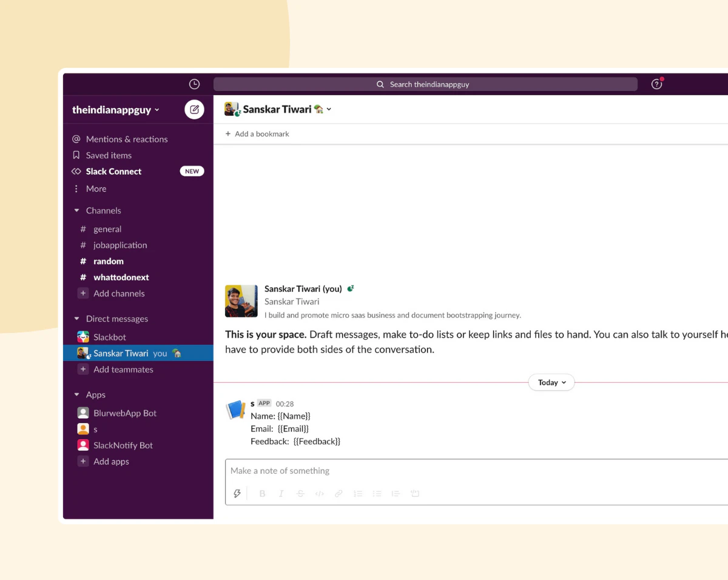Toggle bold formatting in the composer
This screenshot has width=728, height=580.
pos(262,493)
